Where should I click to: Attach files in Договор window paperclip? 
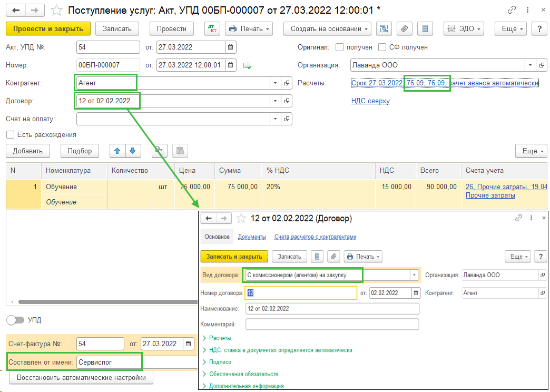[x=333, y=257]
